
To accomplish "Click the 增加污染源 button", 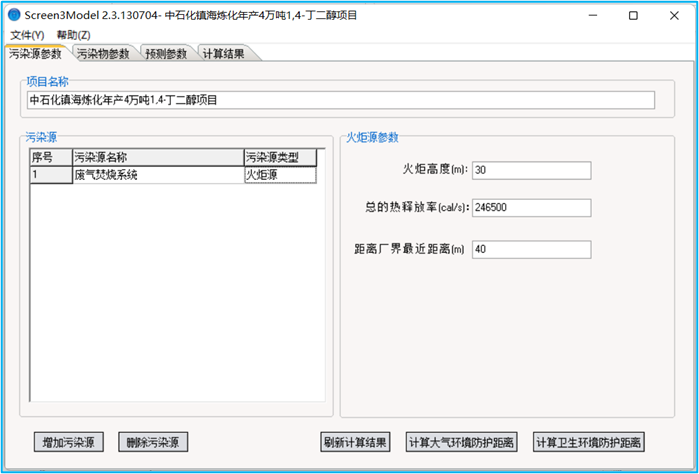I will click(69, 442).
